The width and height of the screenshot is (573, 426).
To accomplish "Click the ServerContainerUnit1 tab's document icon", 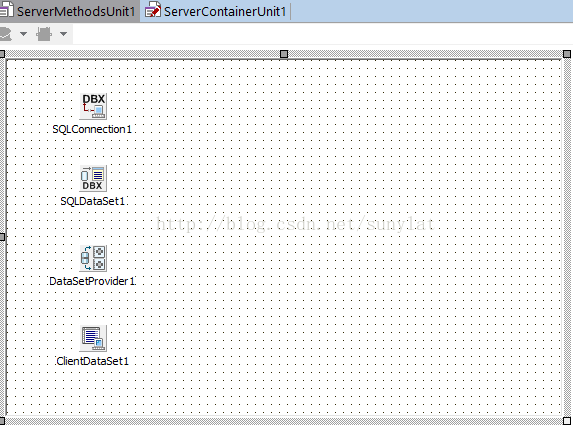I will point(152,10).
